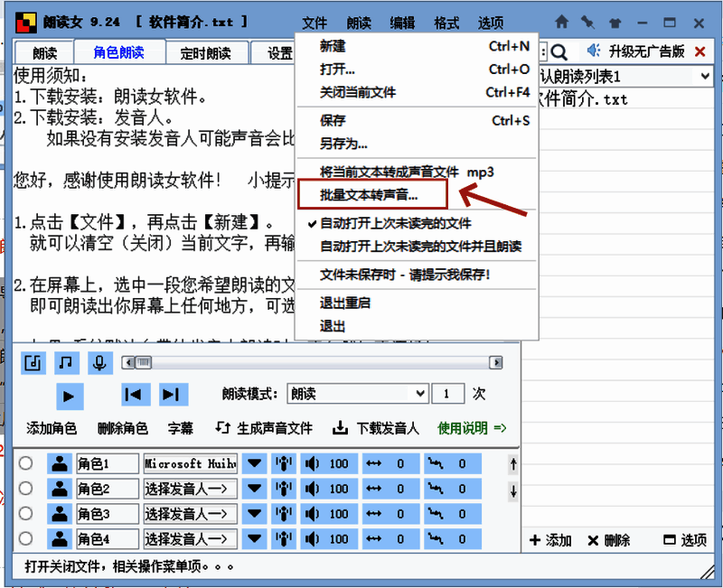Click the Play playback icon
Viewport: 723px width, 588px height.
pyautogui.click(x=70, y=395)
